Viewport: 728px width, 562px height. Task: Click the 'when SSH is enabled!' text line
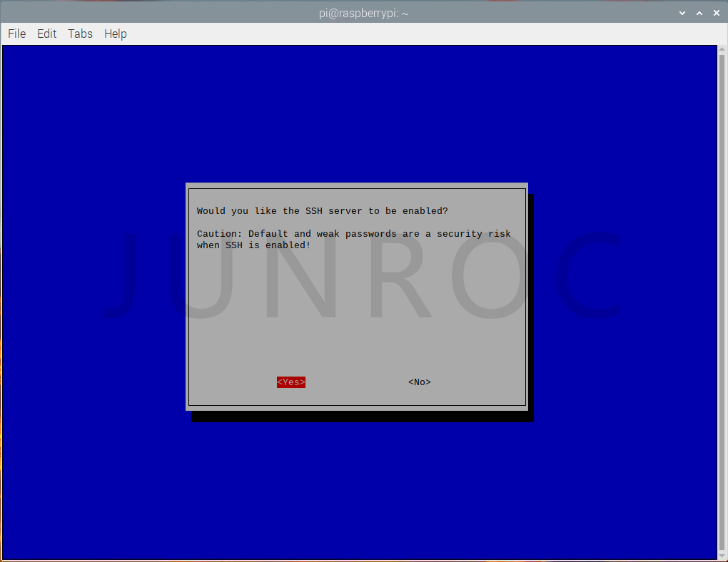(x=253, y=245)
